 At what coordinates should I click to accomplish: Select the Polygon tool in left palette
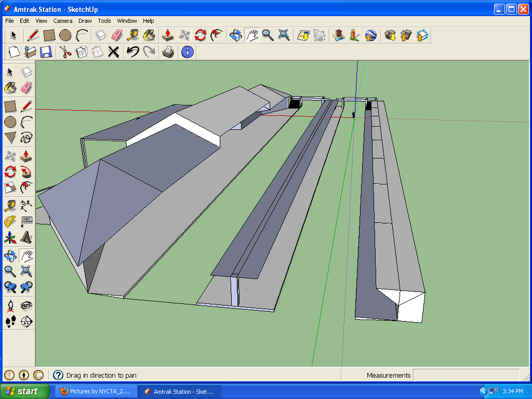click(10, 138)
